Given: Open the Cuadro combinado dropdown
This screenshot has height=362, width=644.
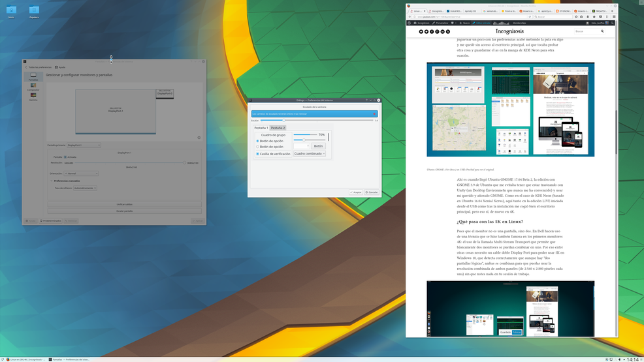Looking at the screenshot, I should coord(309,154).
